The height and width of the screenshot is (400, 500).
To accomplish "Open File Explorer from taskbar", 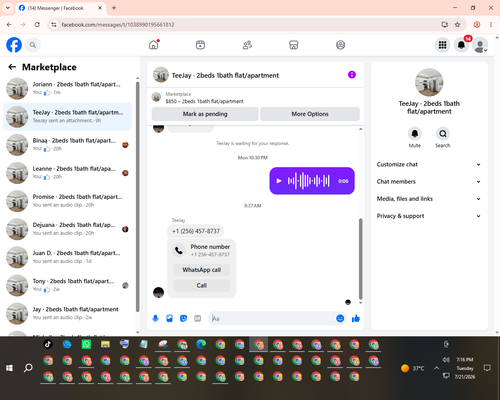I will [x=105, y=344].
